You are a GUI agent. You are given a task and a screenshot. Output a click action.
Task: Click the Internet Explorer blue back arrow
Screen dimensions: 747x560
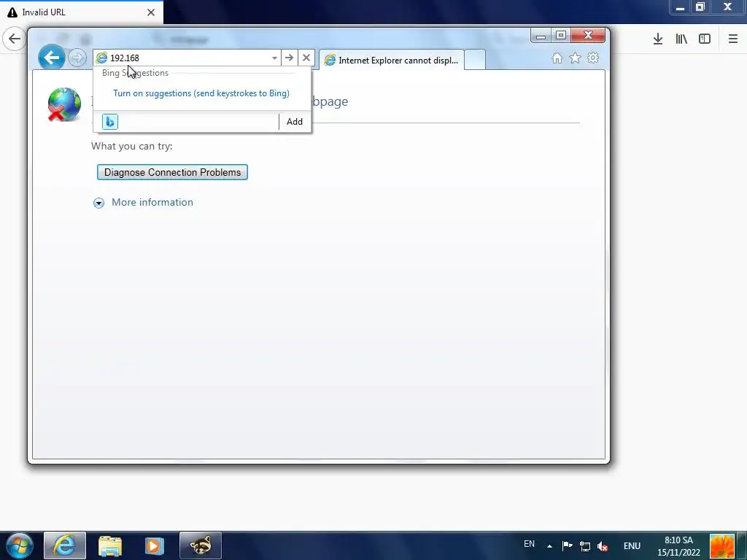52,58
